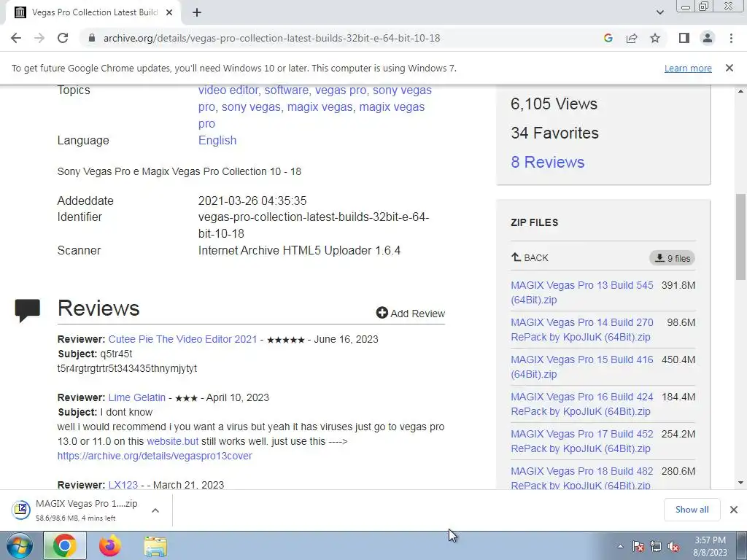This screenshot has height=560, width=747.
Task: Open a new browser tab
Action: 197,12
